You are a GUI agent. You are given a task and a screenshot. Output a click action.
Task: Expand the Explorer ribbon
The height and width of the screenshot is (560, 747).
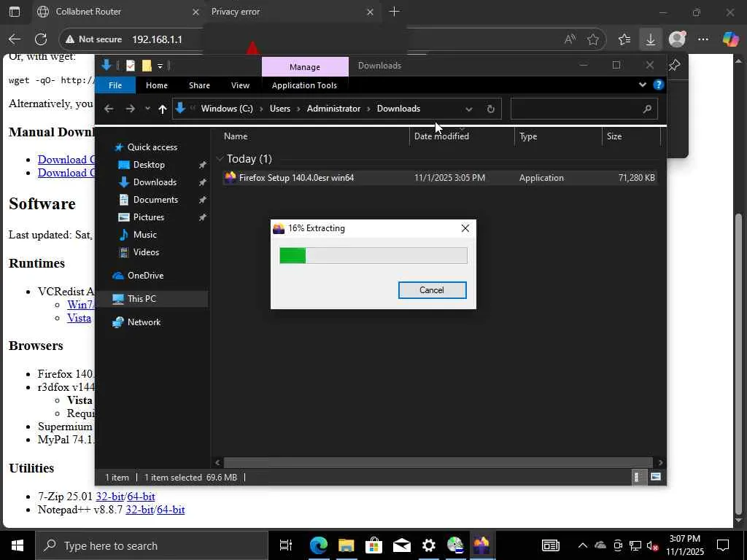pyautogui.click(x=642, y=85)
